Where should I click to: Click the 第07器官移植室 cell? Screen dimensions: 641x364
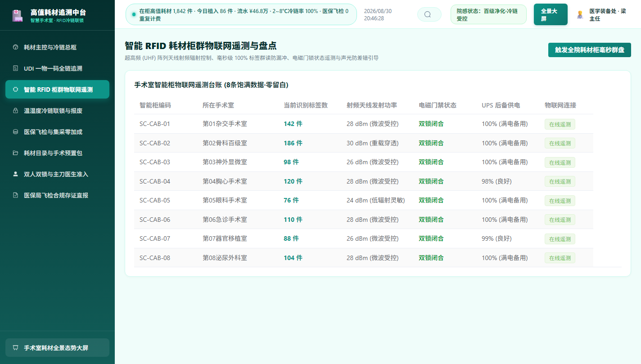[225, 238]
